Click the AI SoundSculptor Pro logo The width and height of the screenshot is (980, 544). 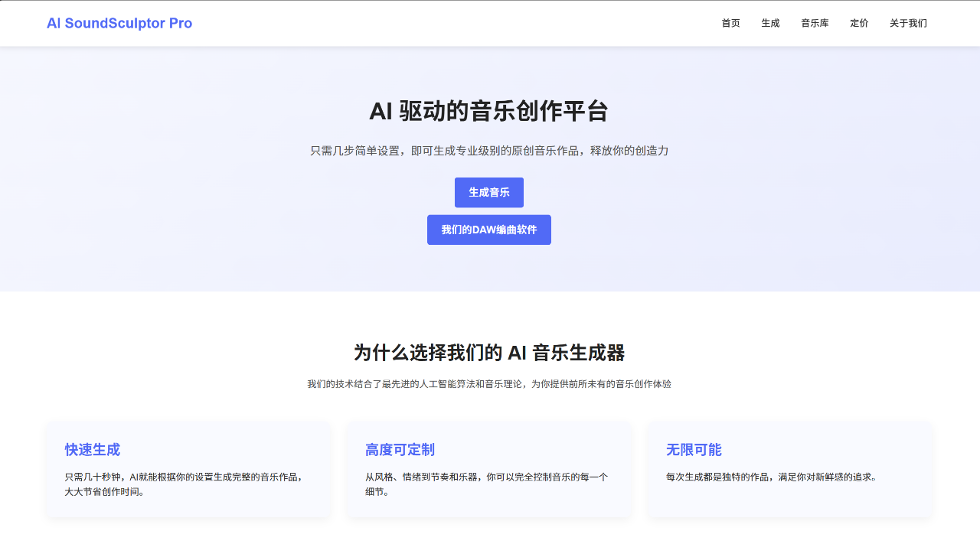tap(119, 23)
